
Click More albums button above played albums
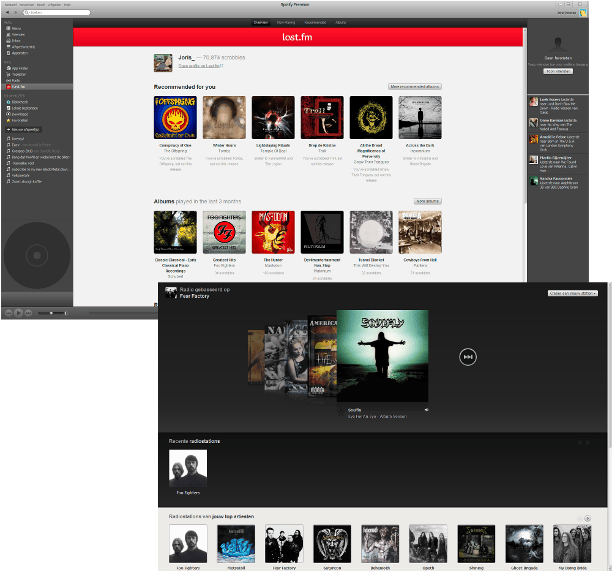point(428,201)
